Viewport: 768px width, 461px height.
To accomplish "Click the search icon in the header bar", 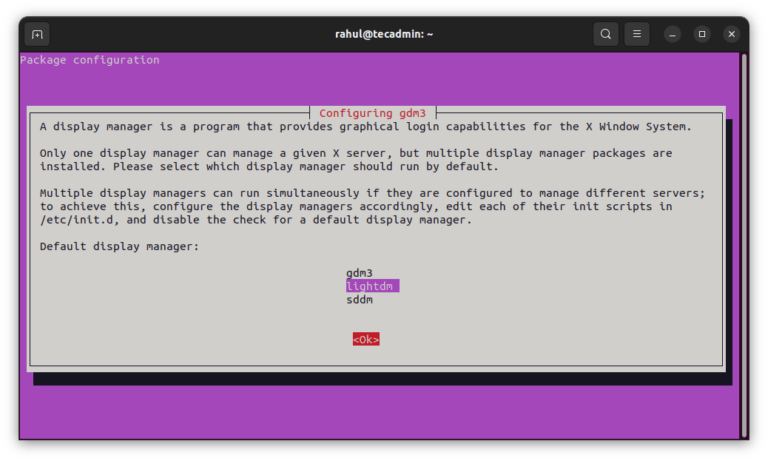I will (605, 34).
